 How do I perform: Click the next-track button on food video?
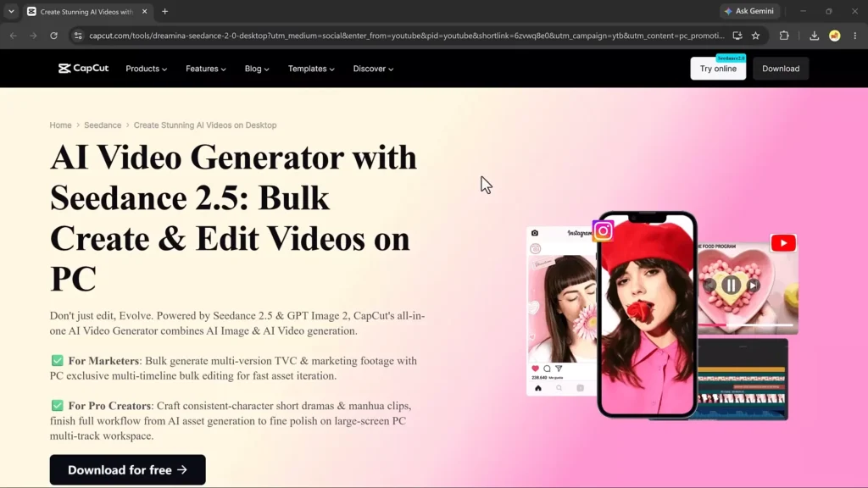pyautogui.click(x=753, y=286)
